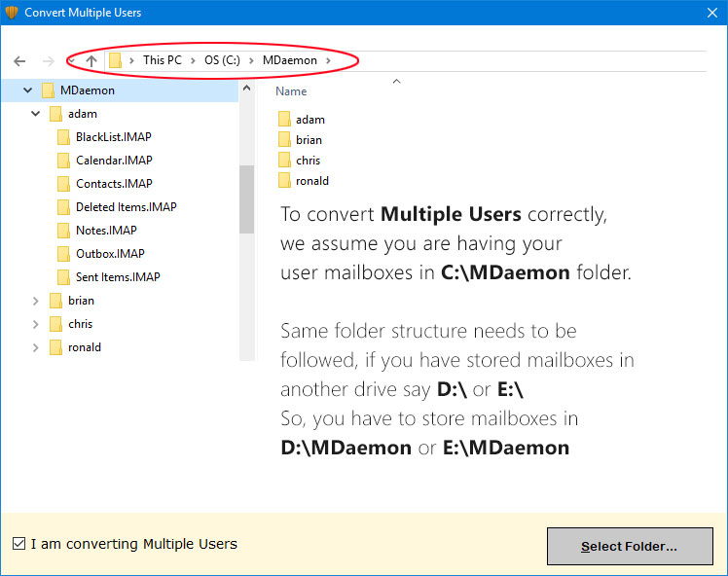This screenshot has width=728, height=576.
Task: Select Calendar.IMAP folder in tree
Action: click(x=114, y=161)
